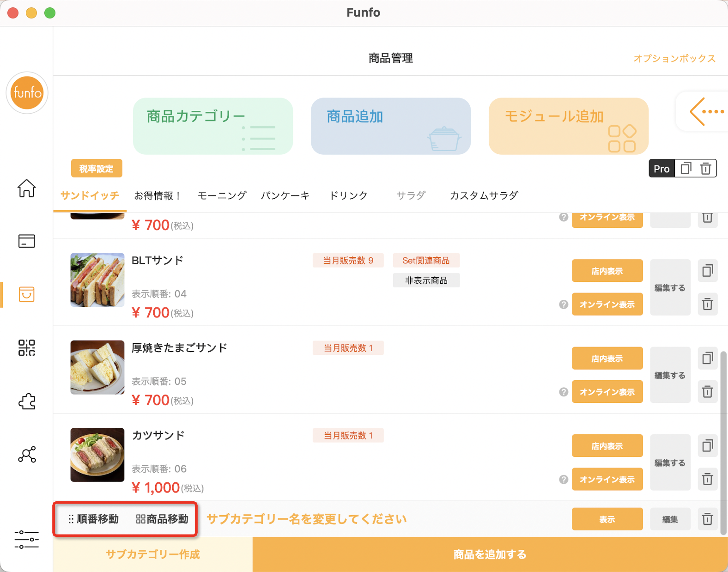This screenshot has height=572, width=728.
Task: Switch to the パンケーキ tab
Action: point(285,195)
